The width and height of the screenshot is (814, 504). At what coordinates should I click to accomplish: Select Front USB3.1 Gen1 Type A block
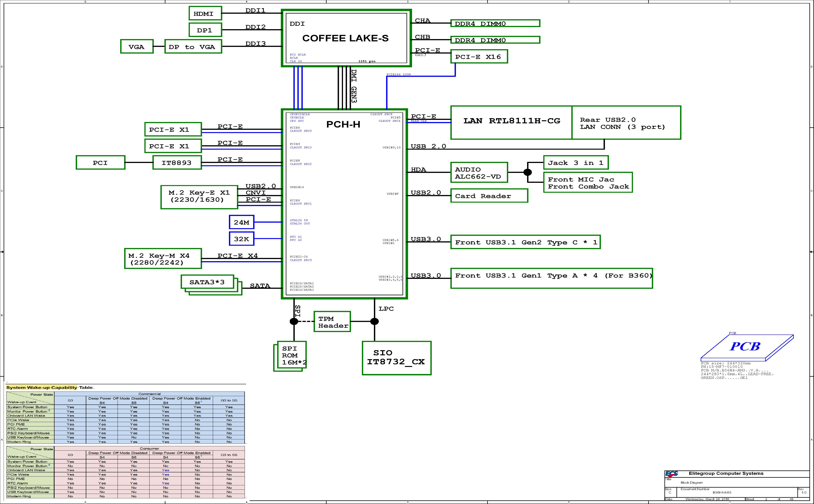552,278
